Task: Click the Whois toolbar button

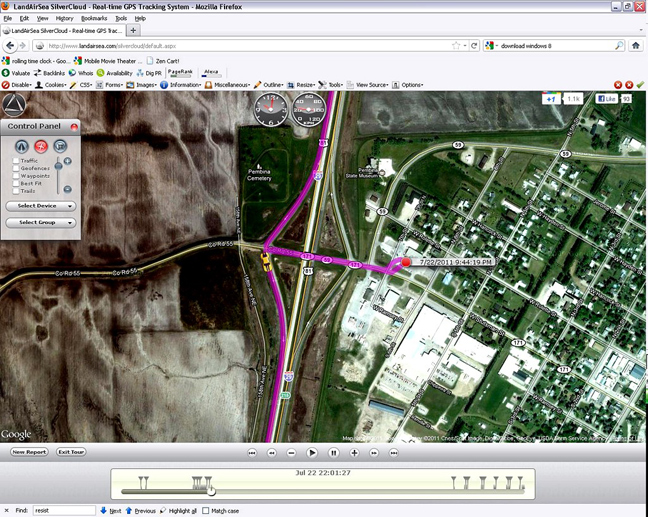Action: [81, 73]
